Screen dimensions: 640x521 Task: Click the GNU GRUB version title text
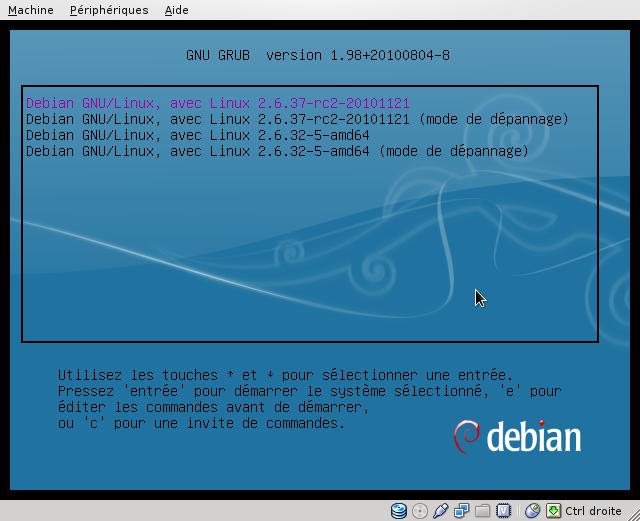click(x=318, y=55)
